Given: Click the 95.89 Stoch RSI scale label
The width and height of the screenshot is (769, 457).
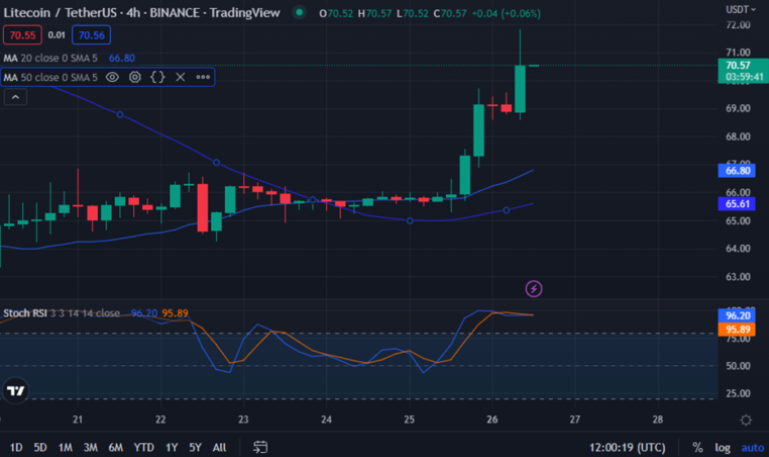Looking at the screenshot, I should (x=737, y=329).
